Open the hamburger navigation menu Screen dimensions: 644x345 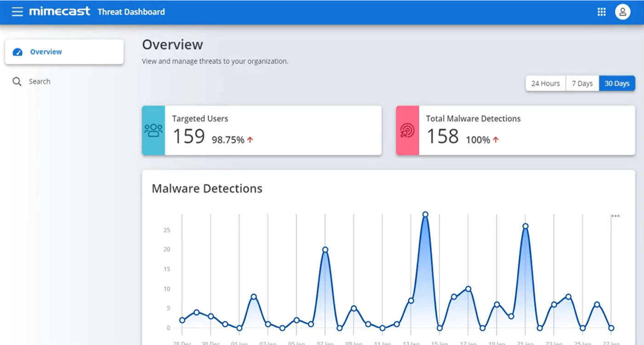[x=17, y=12]
